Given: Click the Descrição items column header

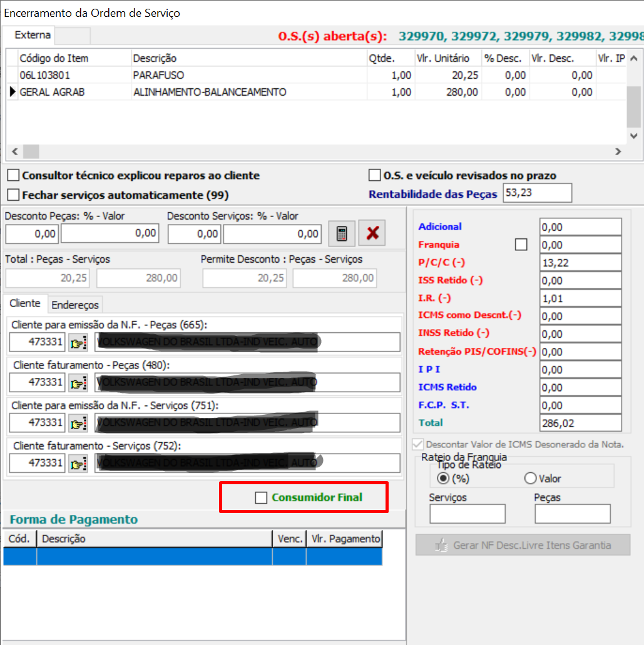Looking at the screenshot, I should click(x=249, y=58).
